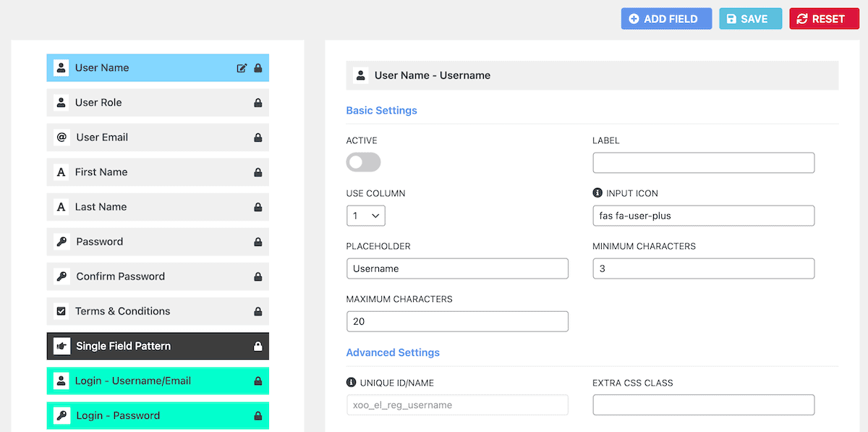Viewport: 868px width, 432px height.
Task: Click the RESET button
Action: point(824,18)
